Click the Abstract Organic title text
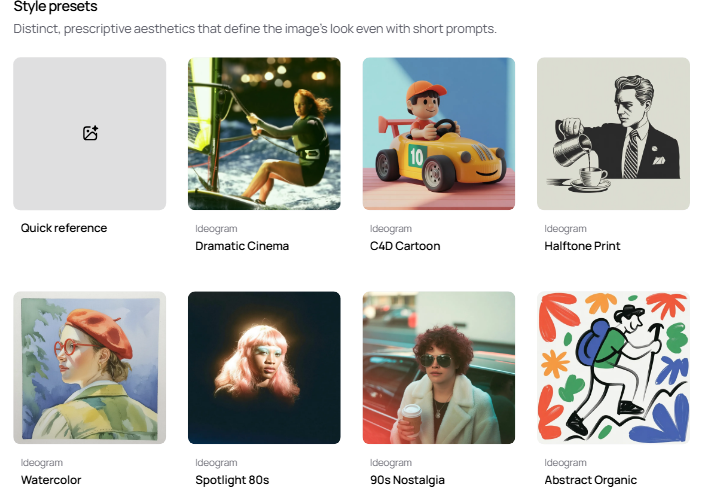 click(590, 480)
